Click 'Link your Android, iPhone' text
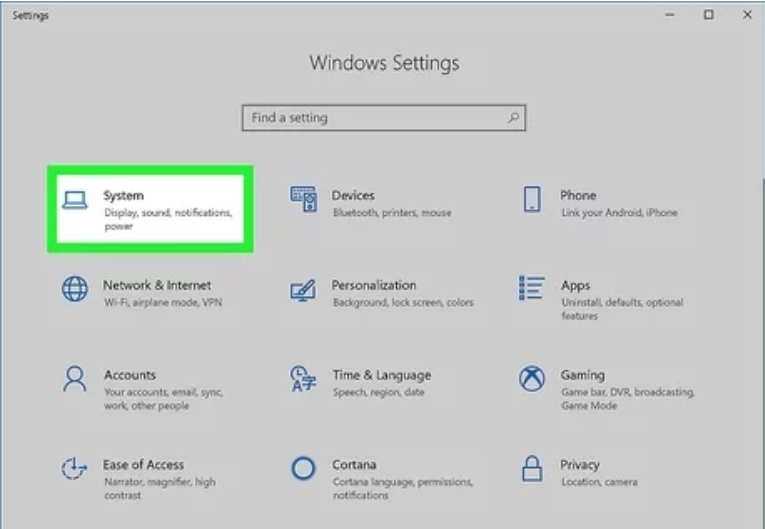Screen dimensions: 765x529 [x=620, y=213]
